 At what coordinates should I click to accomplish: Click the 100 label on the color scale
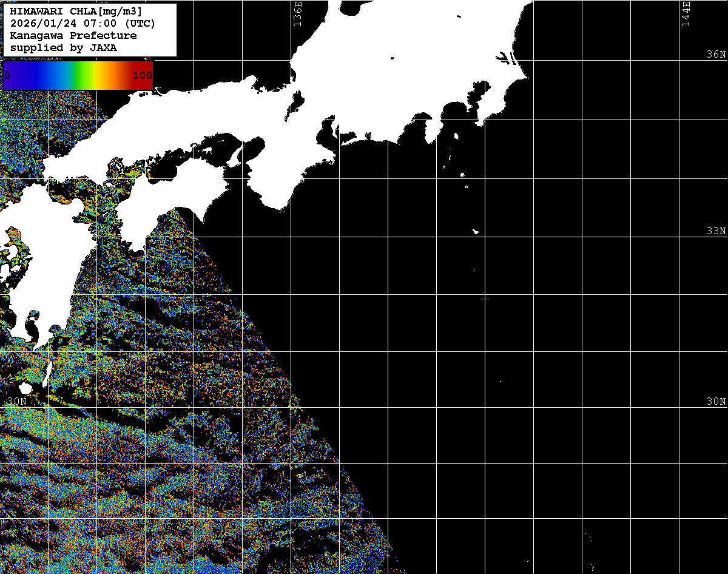[142, 76]
